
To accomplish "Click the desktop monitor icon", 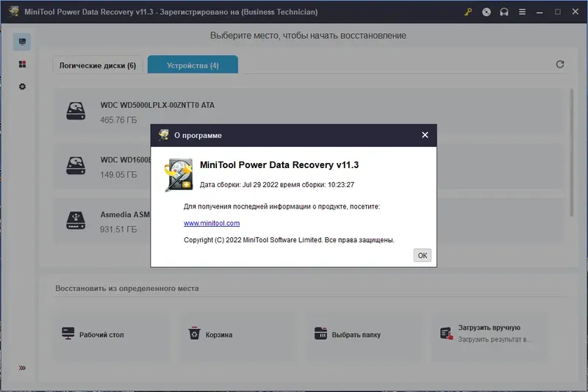I will 68,333.
